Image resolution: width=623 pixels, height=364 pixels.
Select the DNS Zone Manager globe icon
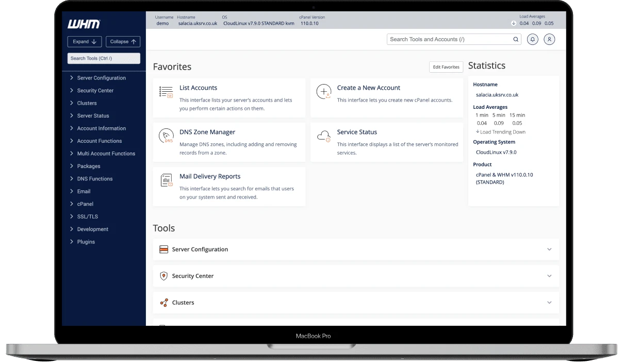(x=166, y=136)
